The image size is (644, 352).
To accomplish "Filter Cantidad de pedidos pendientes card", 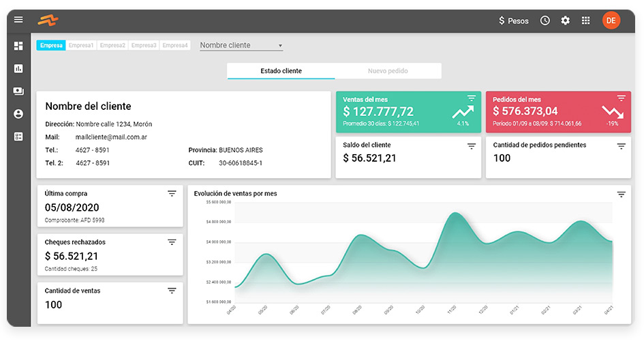I will (621, 146).
